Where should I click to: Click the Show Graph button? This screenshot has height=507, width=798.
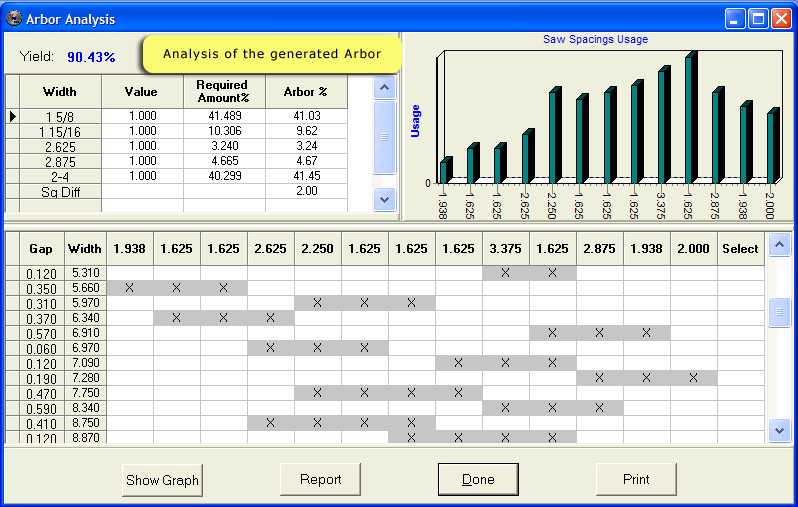162,480
